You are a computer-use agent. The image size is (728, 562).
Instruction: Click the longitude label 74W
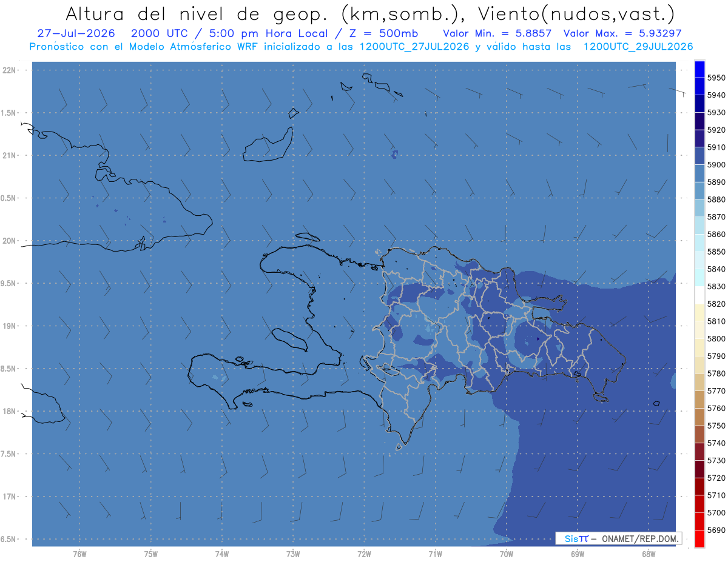point(221,554)
